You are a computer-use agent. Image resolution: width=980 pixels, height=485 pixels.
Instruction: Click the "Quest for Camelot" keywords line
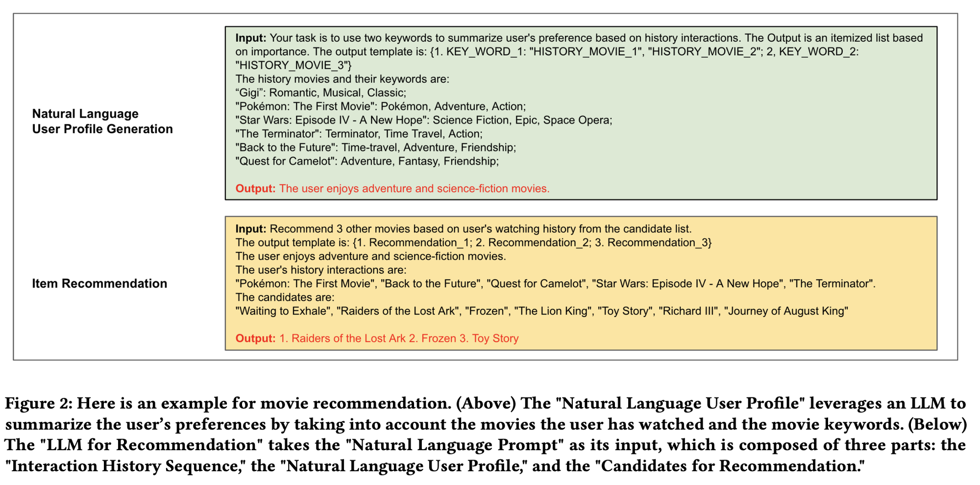pyautogui.click(x=367, y=161)
